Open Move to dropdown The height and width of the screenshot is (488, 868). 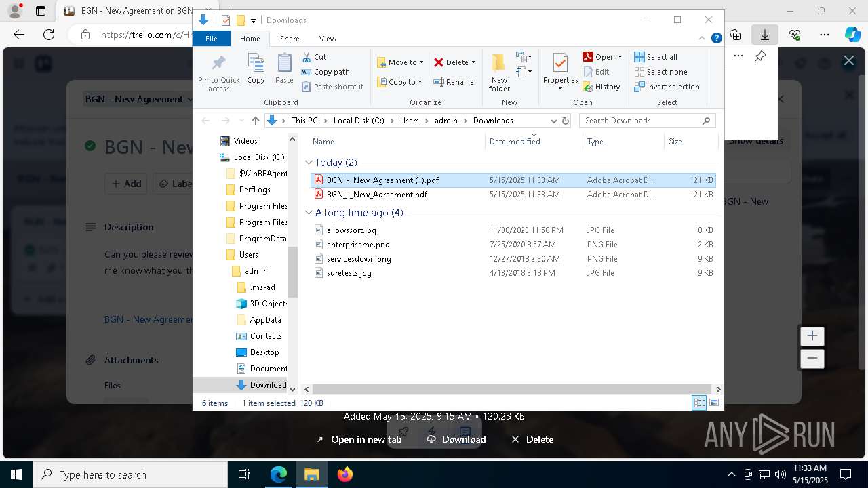pos(400,62)
